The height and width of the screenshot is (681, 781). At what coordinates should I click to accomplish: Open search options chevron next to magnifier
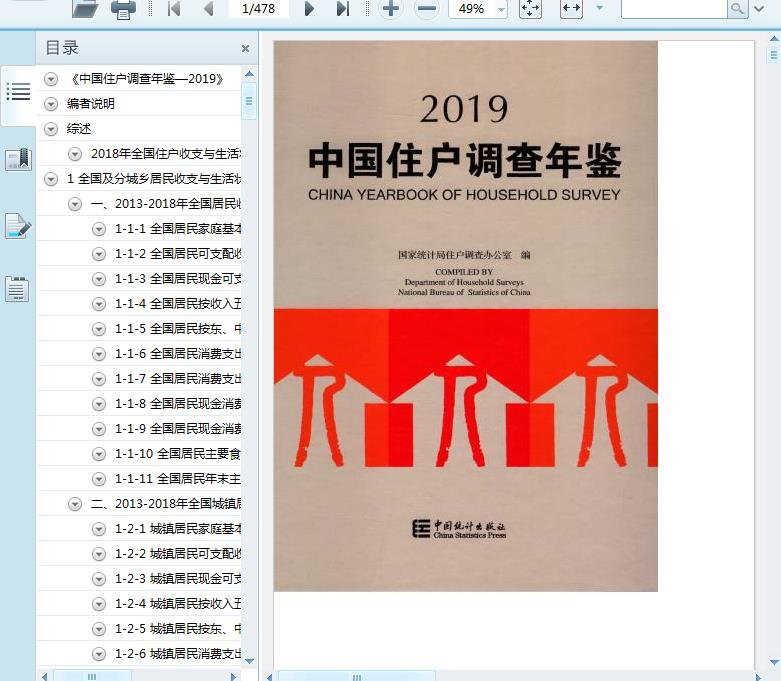pos(759,8)
